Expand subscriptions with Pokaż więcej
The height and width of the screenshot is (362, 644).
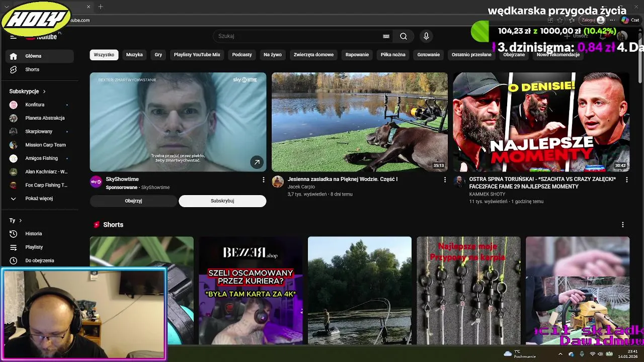(x=39, y=199)
